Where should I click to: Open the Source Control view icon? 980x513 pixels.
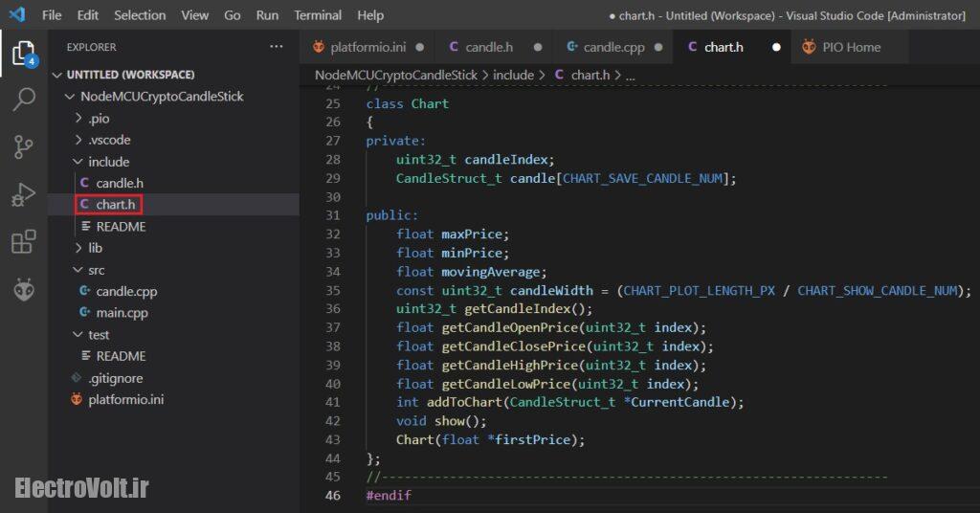24,146
